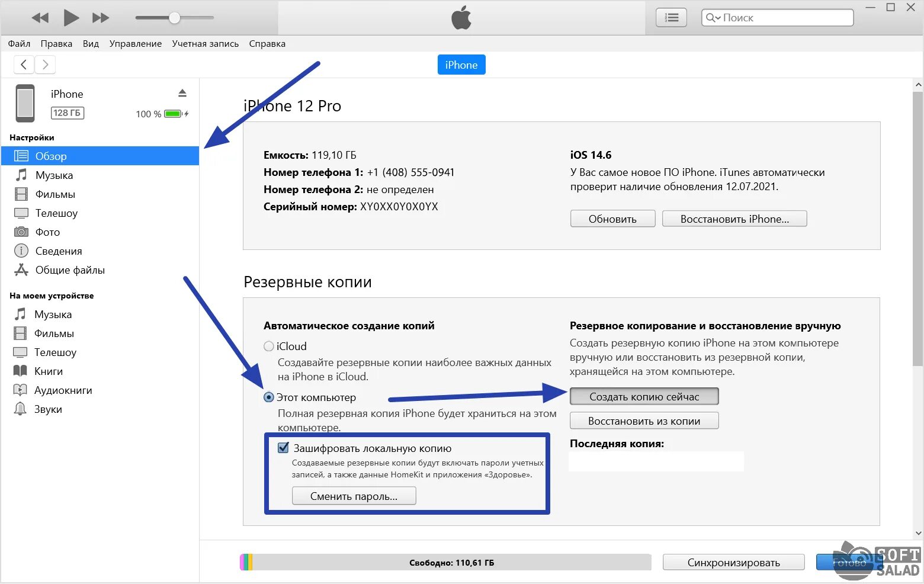Click the scrollbar down arrow
This screenshot has width=924, height=584.
(x=918, y=532)
